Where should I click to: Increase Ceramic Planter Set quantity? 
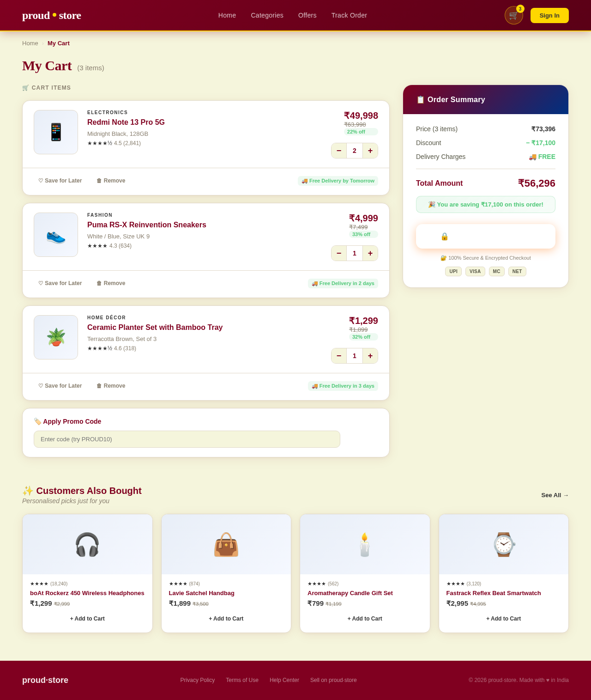click(370, 356)
